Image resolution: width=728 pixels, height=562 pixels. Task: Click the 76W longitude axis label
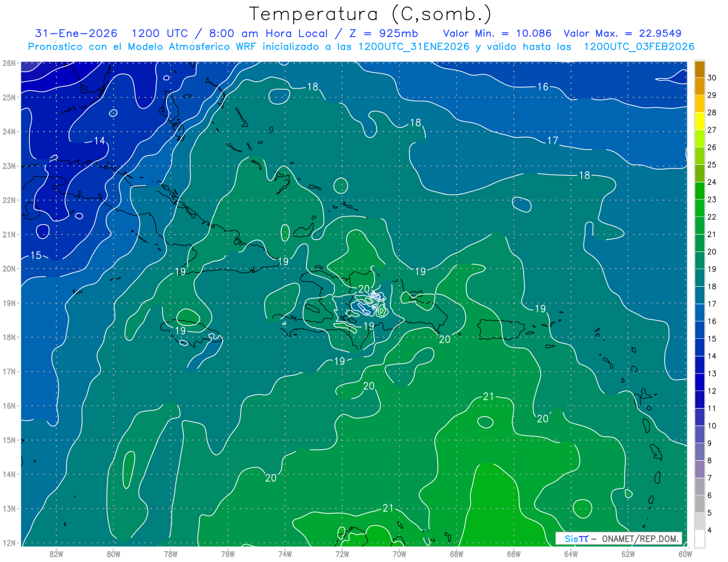point(227,554)
